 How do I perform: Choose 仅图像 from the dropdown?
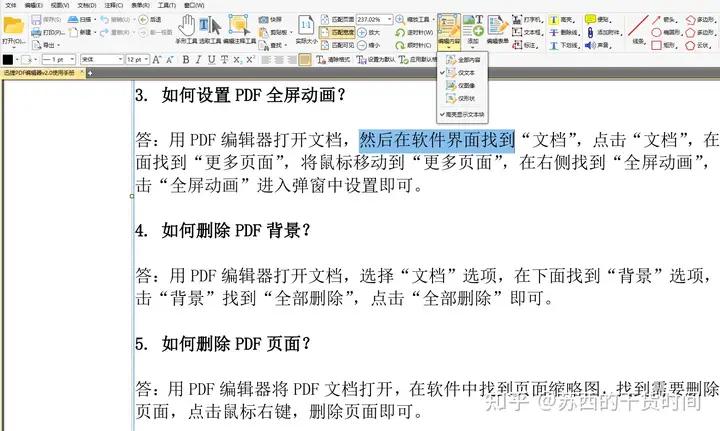[462, 85]
